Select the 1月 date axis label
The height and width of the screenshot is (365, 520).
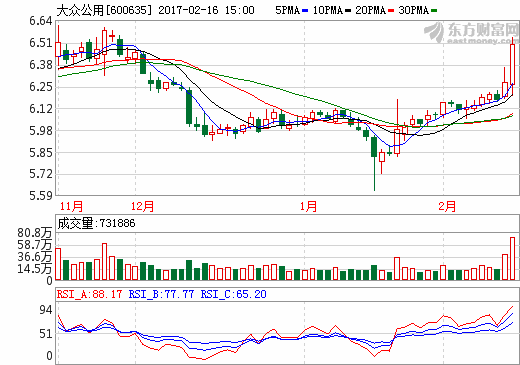pyautogui.click(x=308, y=206)
